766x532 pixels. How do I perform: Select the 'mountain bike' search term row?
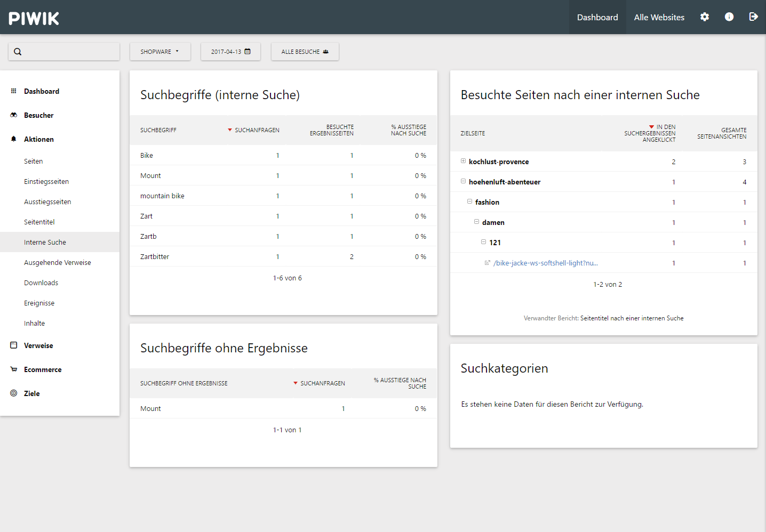(283, 196)
